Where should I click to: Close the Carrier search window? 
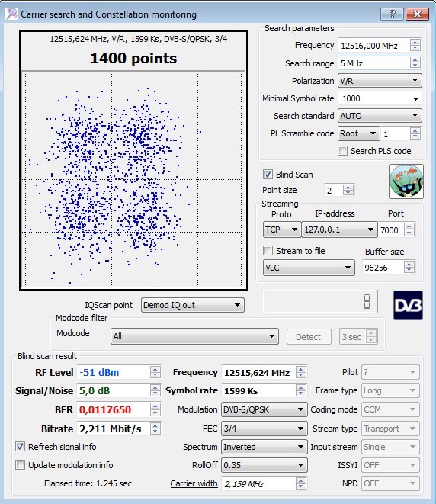click(x=417, y=14)
